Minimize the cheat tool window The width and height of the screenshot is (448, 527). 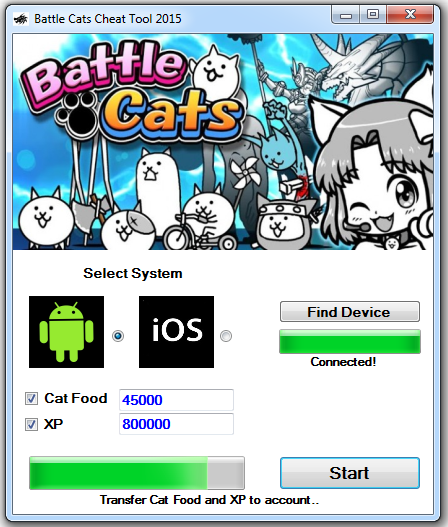coord(346,15)
